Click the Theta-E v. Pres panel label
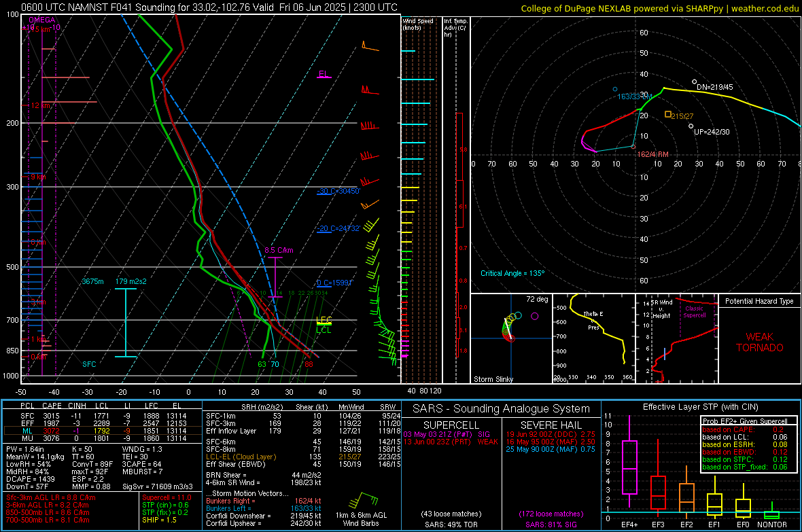This screenshot has width=802, height=532. click(x=593, y=321)
